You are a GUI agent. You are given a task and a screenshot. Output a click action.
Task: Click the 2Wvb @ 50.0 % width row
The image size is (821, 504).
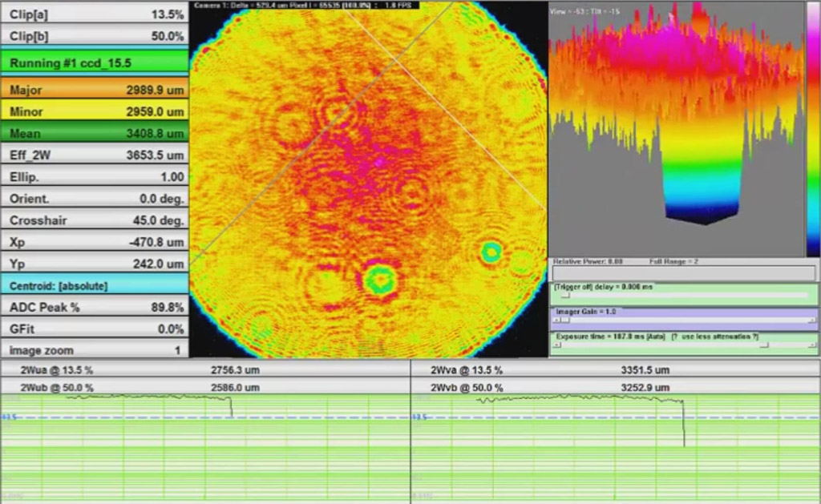616,387
